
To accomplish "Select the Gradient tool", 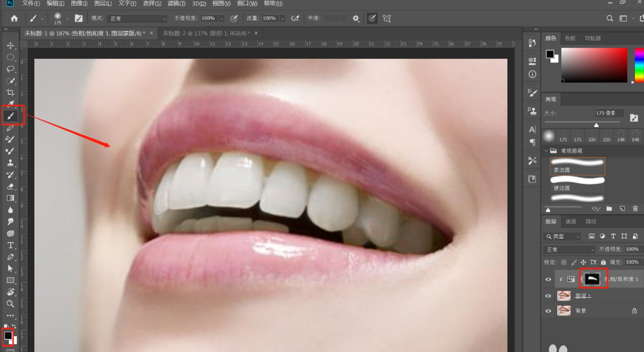I will (10, 198).
